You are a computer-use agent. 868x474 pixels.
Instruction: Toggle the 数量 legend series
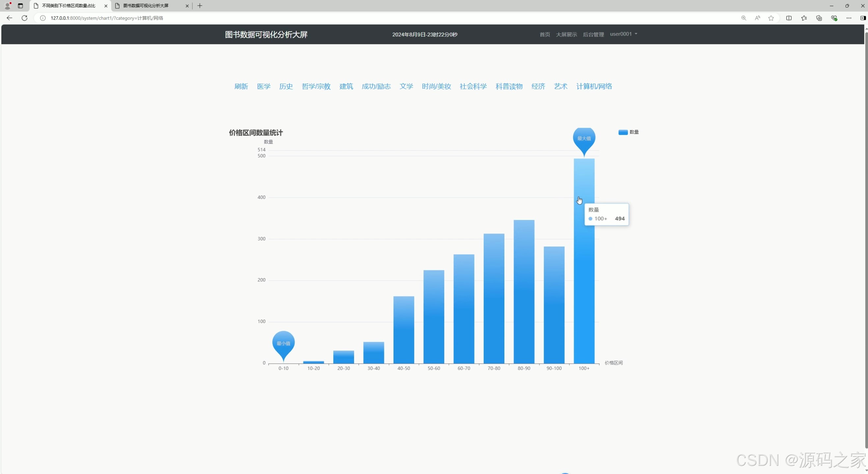click(x=628, y=132)
